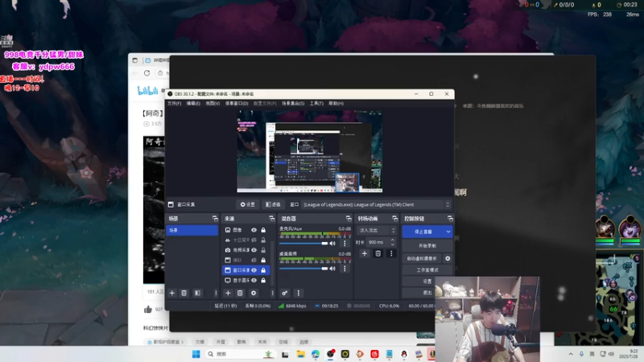Open 桌面音频 channel options menu
Screen dimensions: 644x362
(345, 269)
